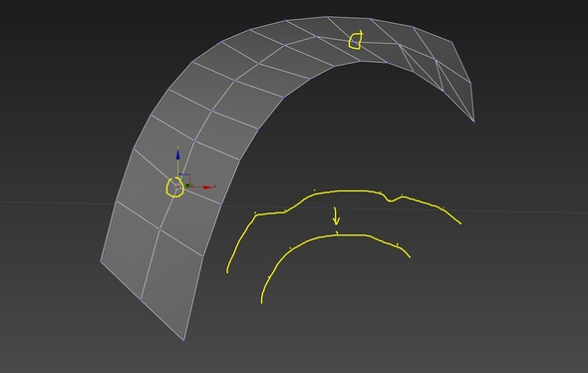Select the far-right end vertex of the arch
Viewport: 588px width, 373px height.
pos(474,122)
